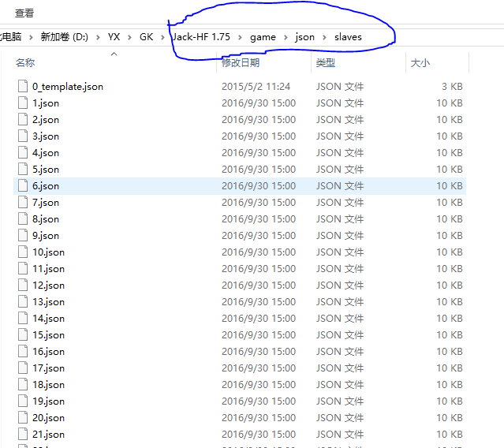504x448 pixels.
Task: Click the 10.json file icon
Action: tap(23, 252)
